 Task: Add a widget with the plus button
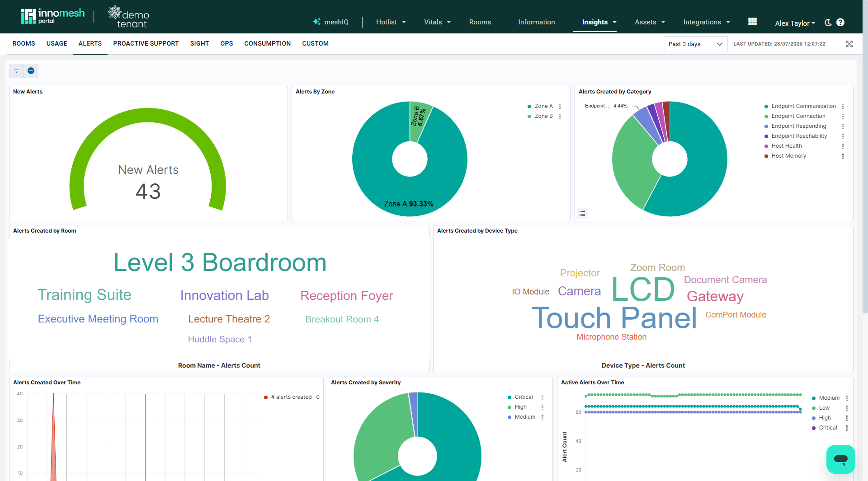[x=31, y=71]
